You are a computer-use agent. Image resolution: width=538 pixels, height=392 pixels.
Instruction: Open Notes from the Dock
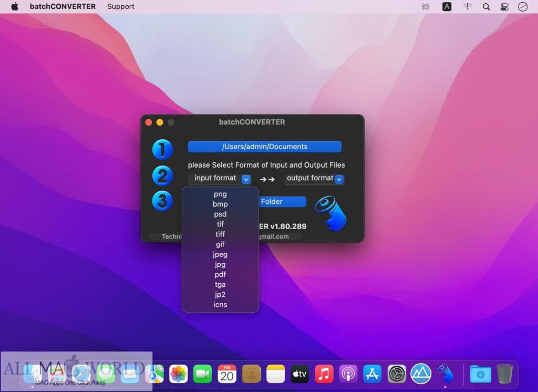click(275, 374)
